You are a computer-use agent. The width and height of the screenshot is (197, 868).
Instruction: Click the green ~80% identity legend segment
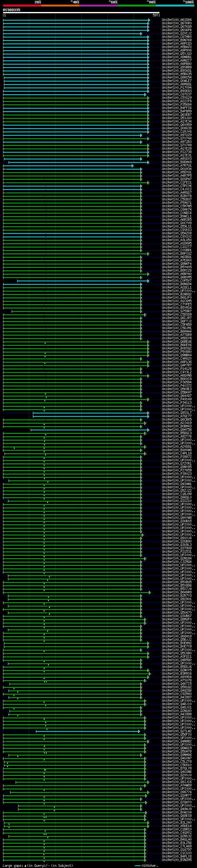click(x=137, y=6)
